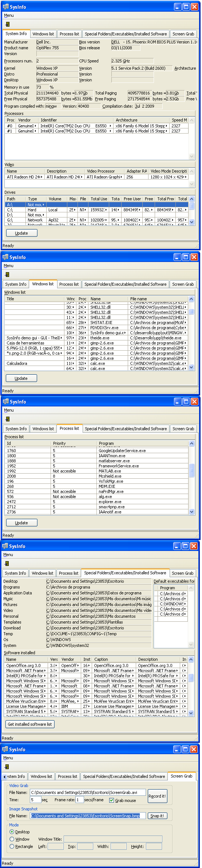The width and height of the screenshot is (202, 868).
Task: Click the Frame rate input field
Action: click(79, 800)
